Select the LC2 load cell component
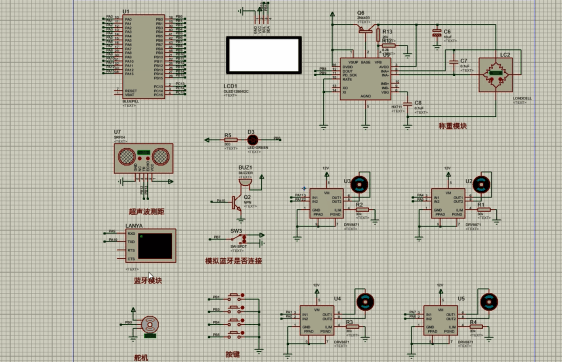Screen dimensions: 563x363 tap(496, 75)
